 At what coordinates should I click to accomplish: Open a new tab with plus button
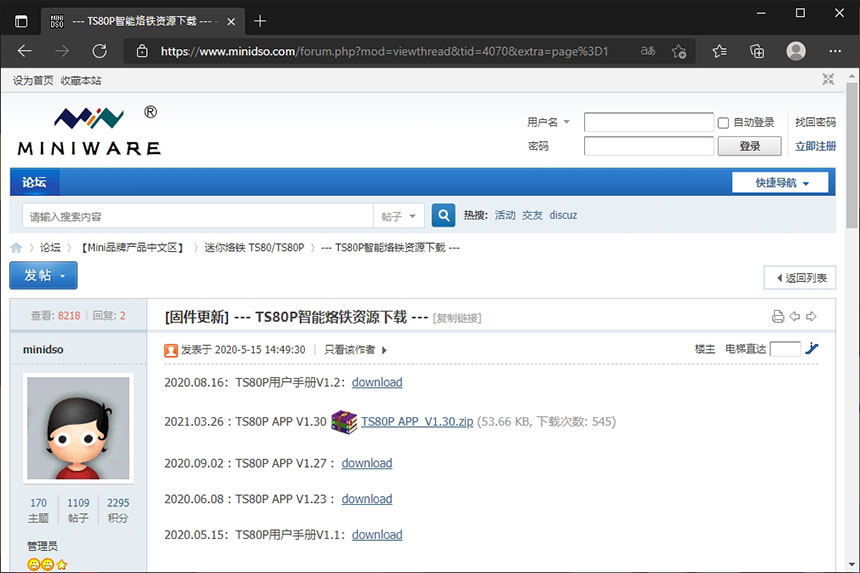point(260,21)
